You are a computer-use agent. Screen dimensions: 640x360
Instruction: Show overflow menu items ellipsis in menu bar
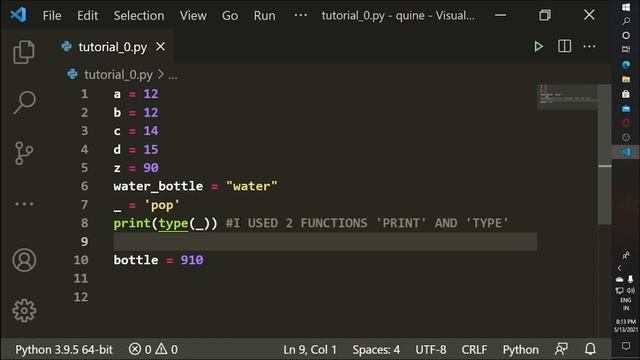300,15
